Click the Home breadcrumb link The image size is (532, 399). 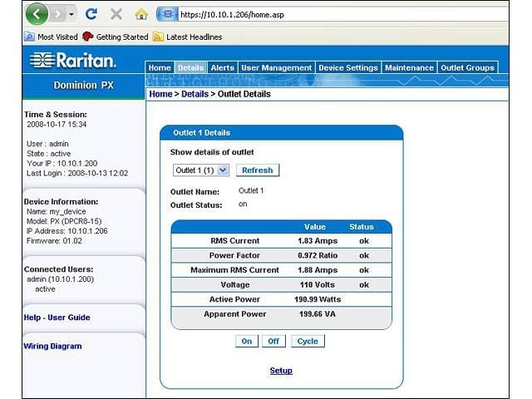point(160,94)
